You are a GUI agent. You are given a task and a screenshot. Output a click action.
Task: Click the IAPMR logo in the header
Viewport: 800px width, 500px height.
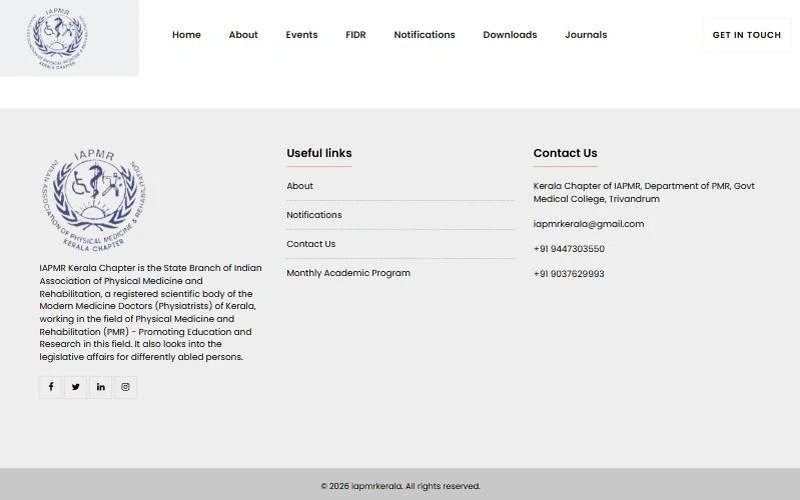pos(58,38)
